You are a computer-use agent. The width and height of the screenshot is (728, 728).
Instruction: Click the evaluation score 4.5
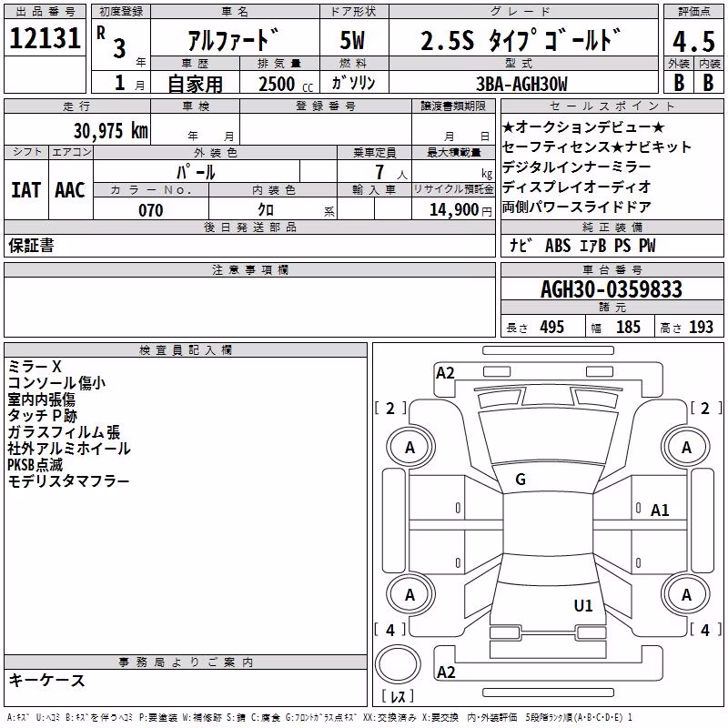(693, 41)
